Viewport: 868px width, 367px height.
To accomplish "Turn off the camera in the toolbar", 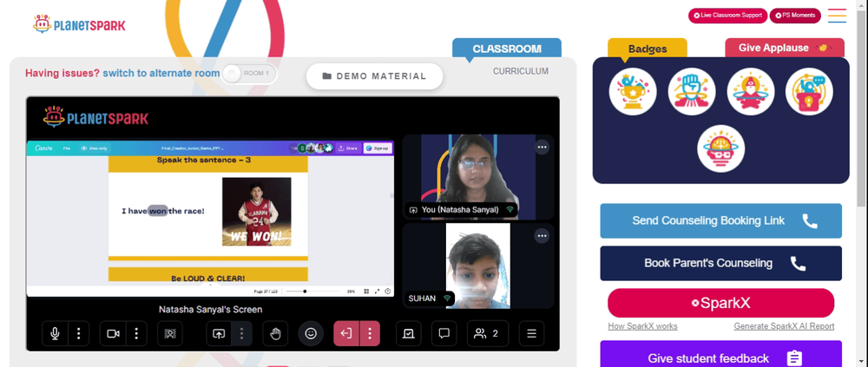I will [113, 333].
